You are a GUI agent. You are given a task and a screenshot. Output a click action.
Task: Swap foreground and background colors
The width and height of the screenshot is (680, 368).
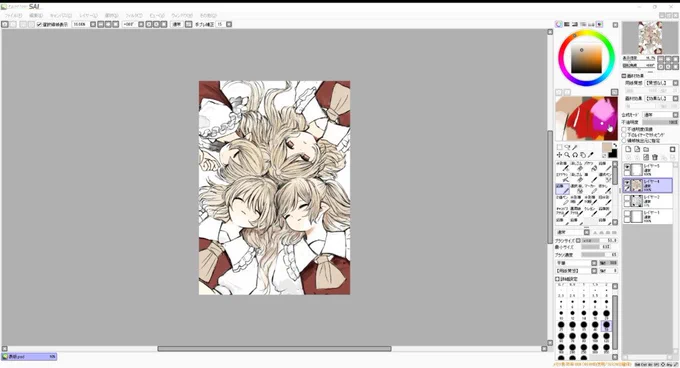click(615, 145)
